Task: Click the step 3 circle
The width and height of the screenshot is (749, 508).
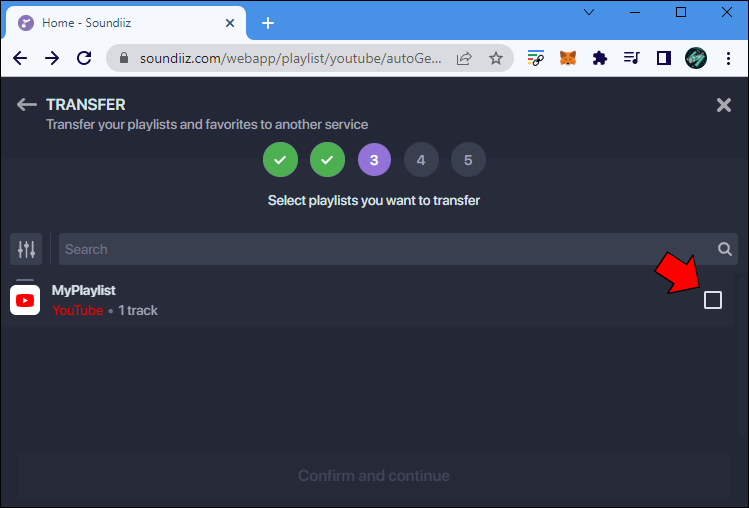Action: pos(374,160)
